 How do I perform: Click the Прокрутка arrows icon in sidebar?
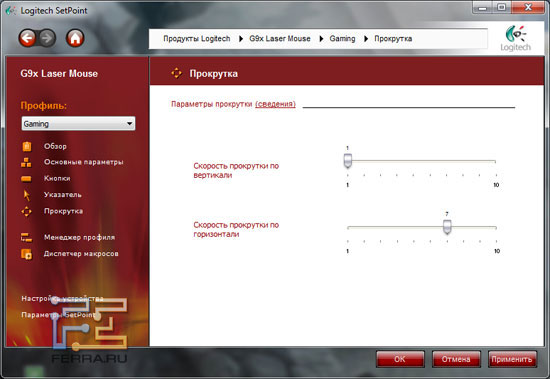point(27,211)
